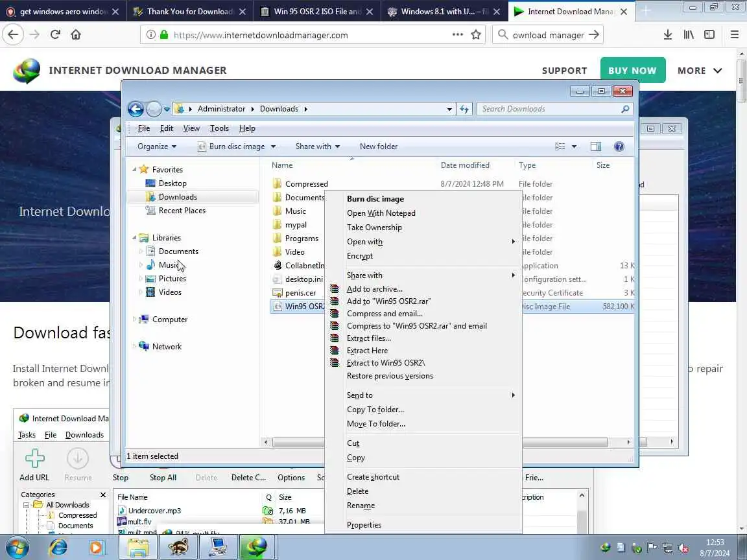Viewport: 747px width, 560px height.
Task: Click the IDM taskbar icon
Action: (257, 548)
